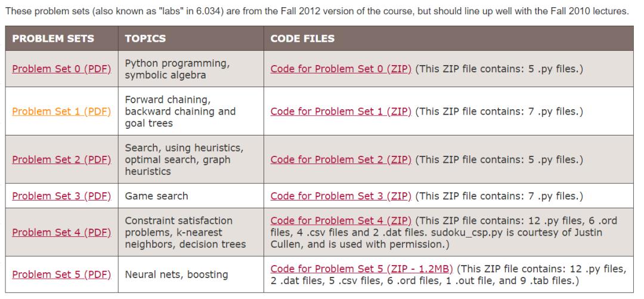The image size is (644, 299).
Task: Download Code for Problem Set 3 (ZIP)
Action: click(x=341, y=196)
